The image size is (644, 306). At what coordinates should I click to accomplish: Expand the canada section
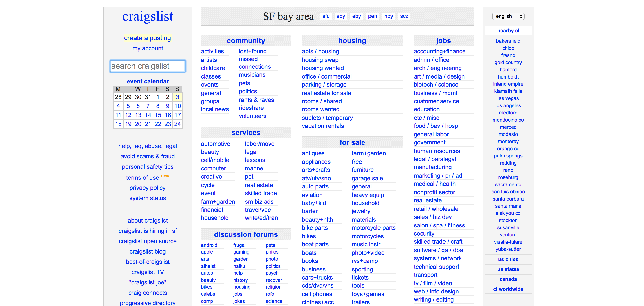click(508, 279)
